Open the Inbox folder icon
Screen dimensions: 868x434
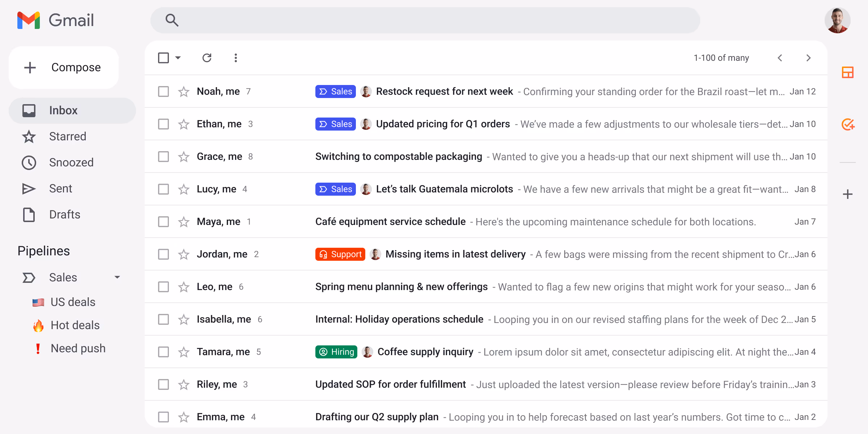click(x=29, y=110)
